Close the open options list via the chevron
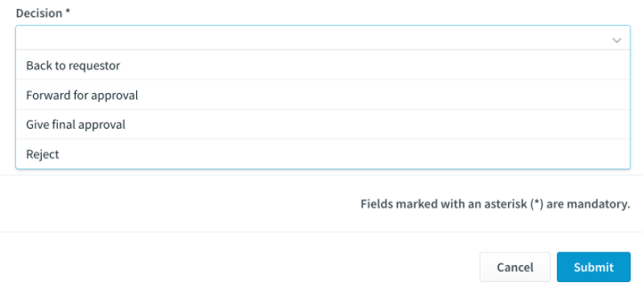Viewport: 644px width, 291px height. tap(617, 40)
